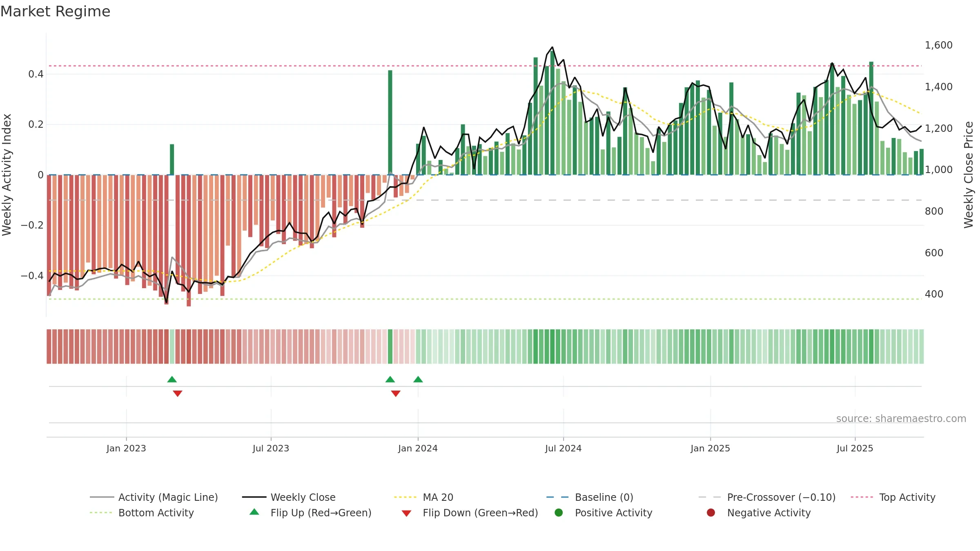Toggle the Baseline (0) legend entry

pos(590,497)
